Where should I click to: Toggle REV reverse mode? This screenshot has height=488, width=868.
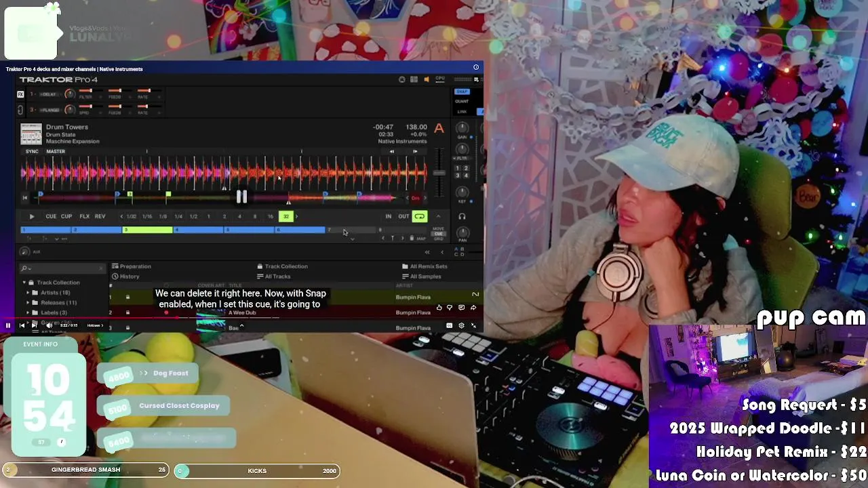coord(100,216)
